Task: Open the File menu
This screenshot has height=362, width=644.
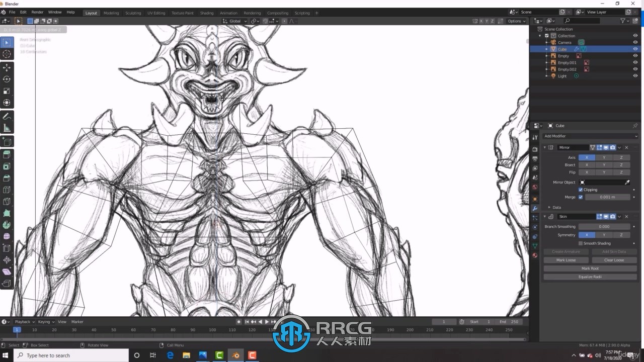Action: coord(12,12)
